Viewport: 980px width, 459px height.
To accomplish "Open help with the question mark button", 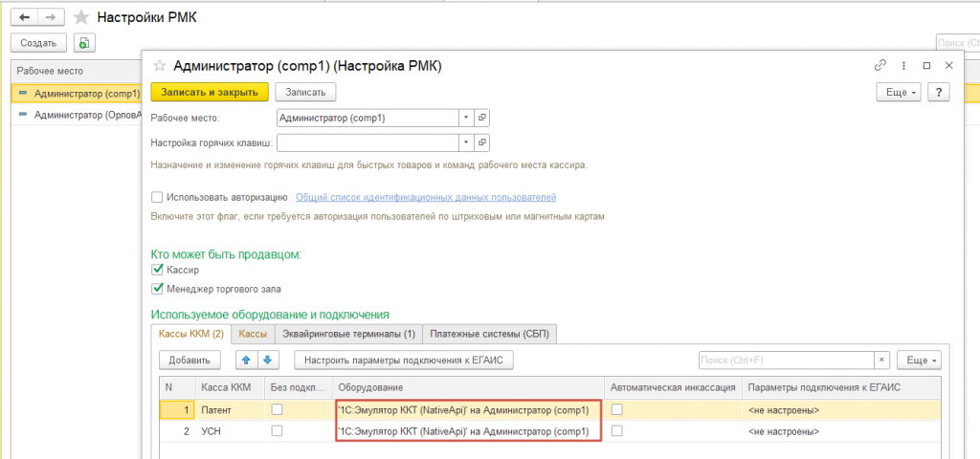I will point(939,92).
